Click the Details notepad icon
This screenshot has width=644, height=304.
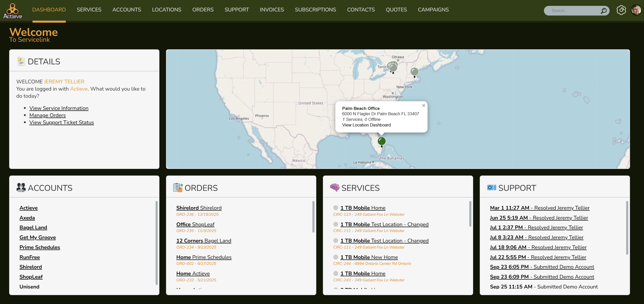pyautogui.click(x=21, y=61)
